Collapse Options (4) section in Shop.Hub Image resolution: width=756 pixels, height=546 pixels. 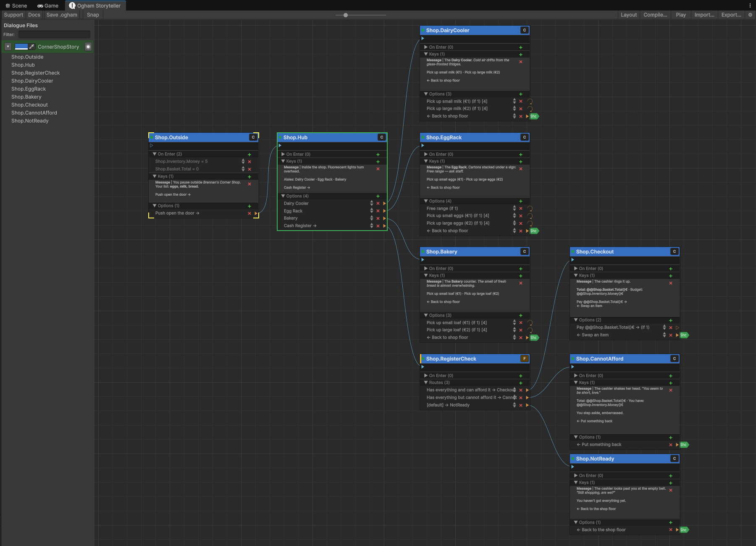[283, 196]
